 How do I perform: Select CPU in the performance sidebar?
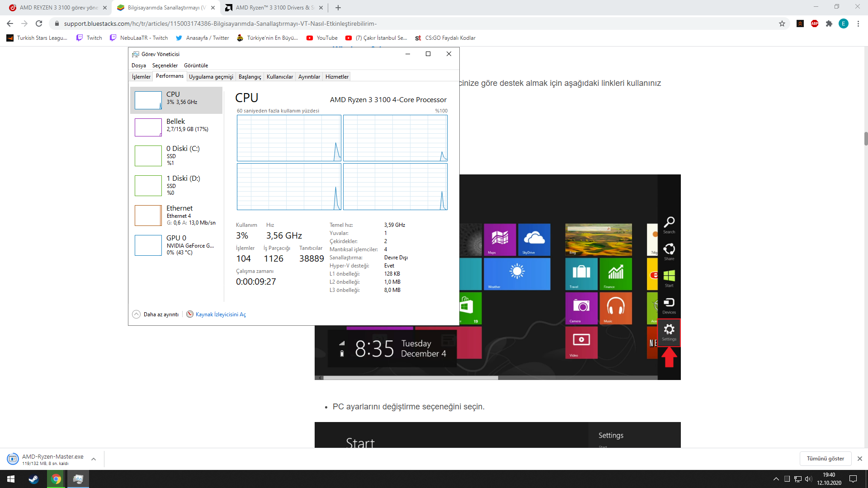[x=176, y=100]
